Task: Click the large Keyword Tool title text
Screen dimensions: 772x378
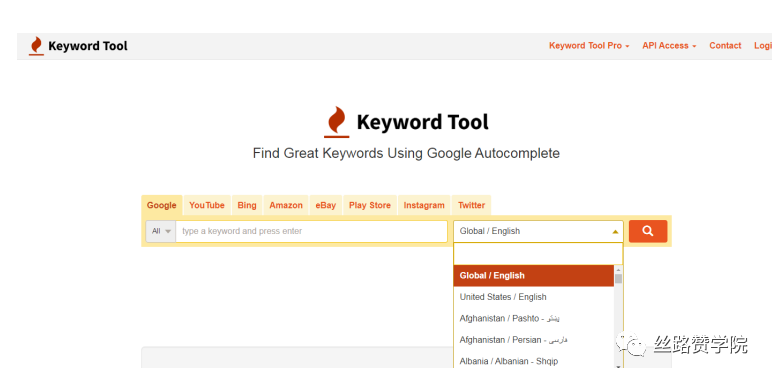Action: (x=422, y=122)
